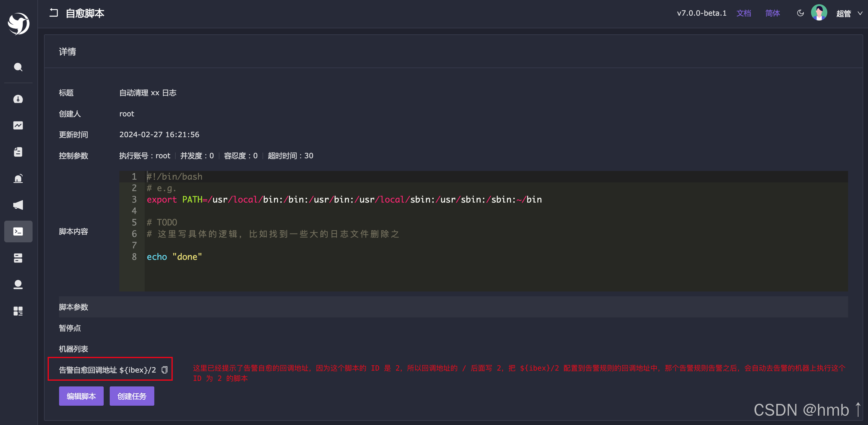Image resolution: width=868 pixels, height=425 pixels.
Task: Copy the callback address ${ibex}/2
Action: pos(165,370)
